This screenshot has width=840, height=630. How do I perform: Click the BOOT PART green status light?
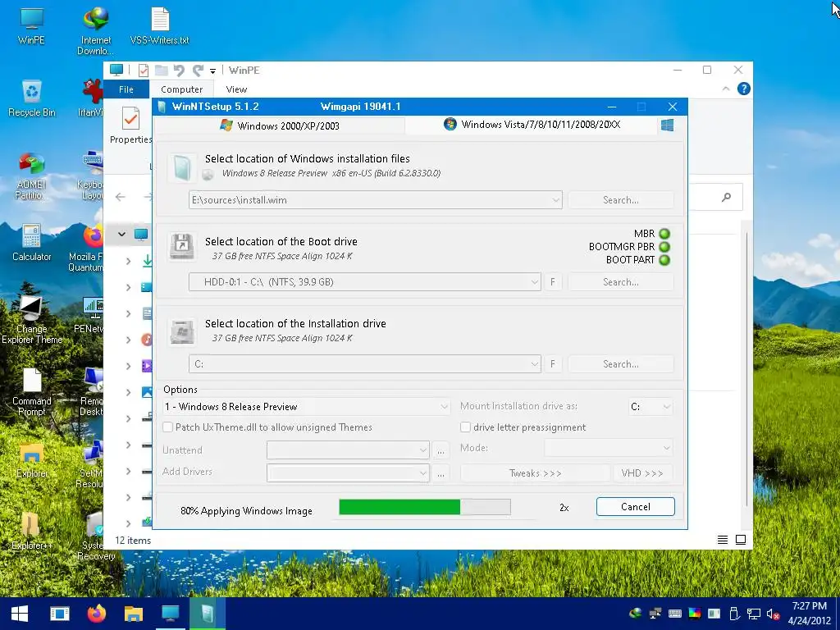pos(664,260)
